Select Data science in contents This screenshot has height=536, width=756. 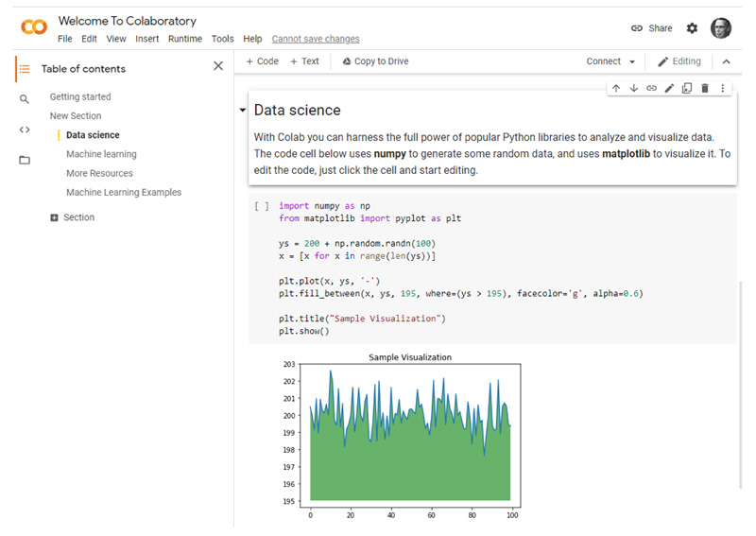coord(93,135)
